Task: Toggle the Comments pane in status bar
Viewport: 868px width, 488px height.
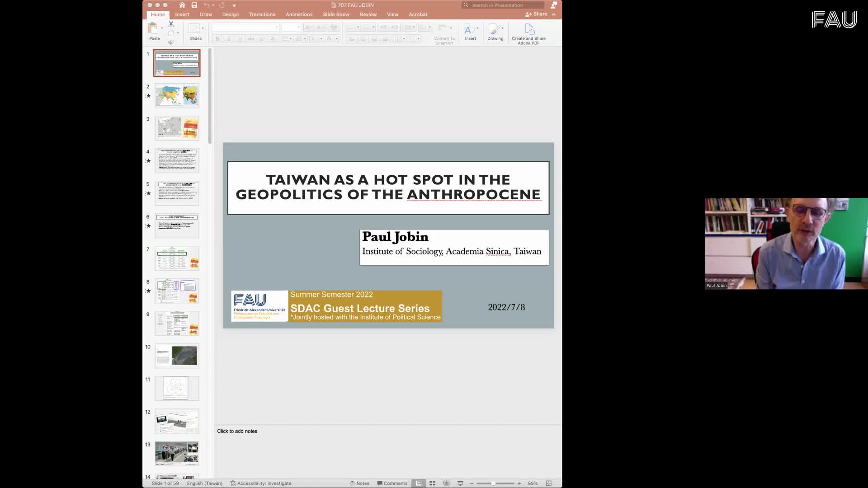Action: 392,483
